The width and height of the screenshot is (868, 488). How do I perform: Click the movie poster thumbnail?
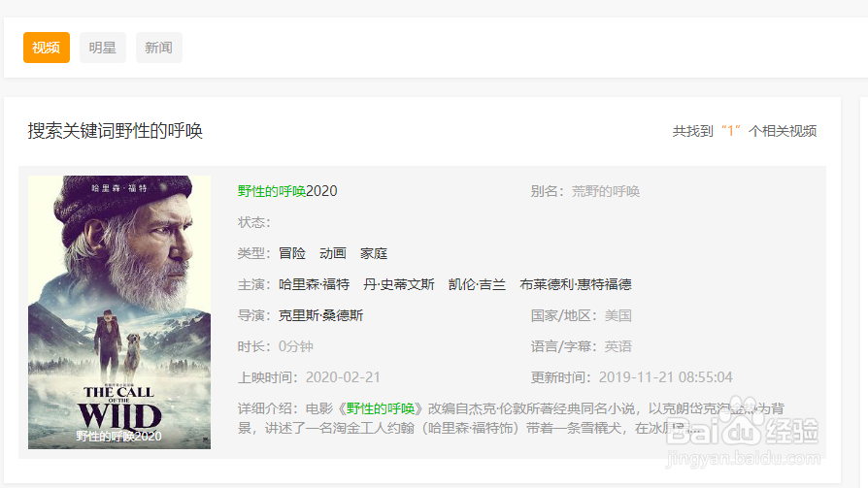click(119, 312)
